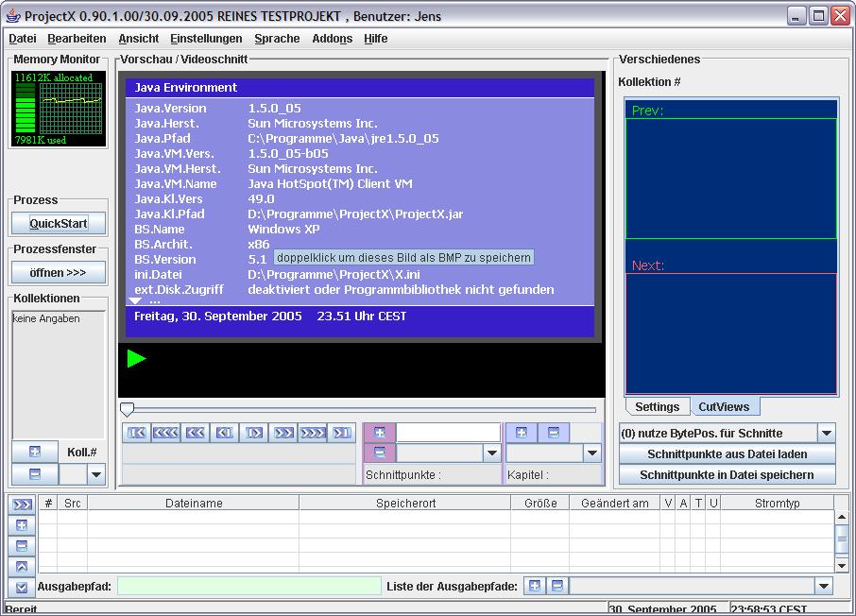Click the QuickStart button

pos(59,224)
